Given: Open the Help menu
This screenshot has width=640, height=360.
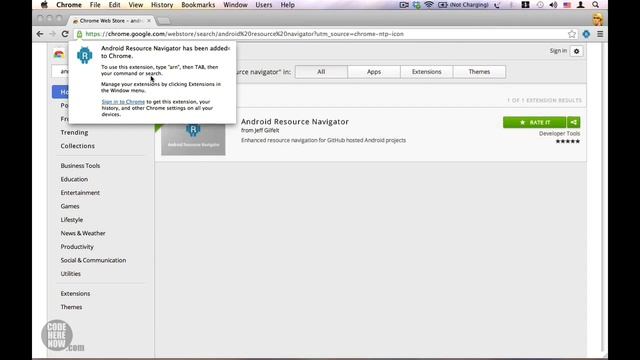Looking at the screenshot, I should pos(287,5).
